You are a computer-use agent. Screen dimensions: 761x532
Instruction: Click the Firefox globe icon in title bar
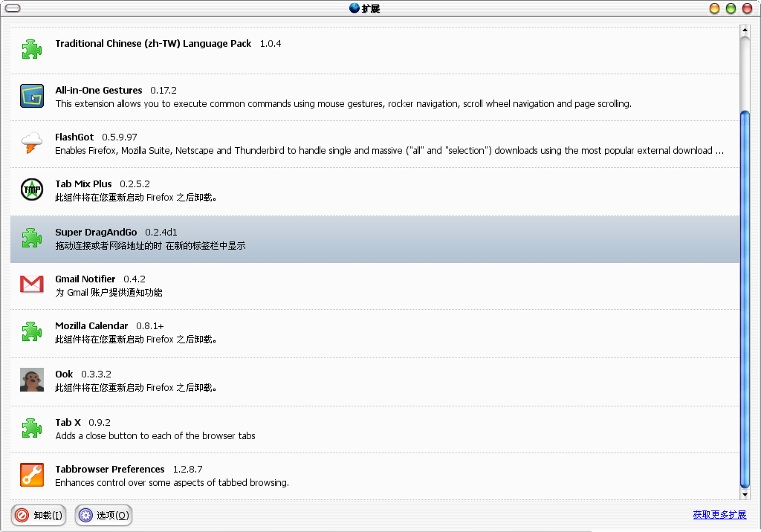click(354, 7)
